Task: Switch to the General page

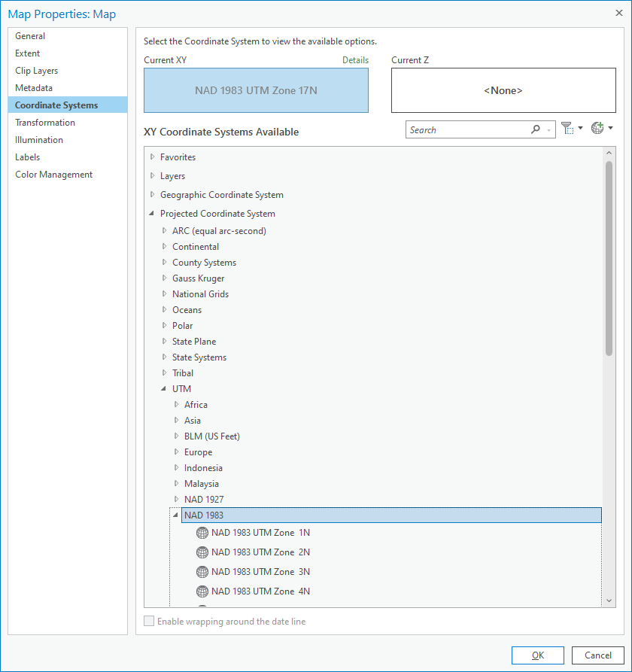Action: 30,35
